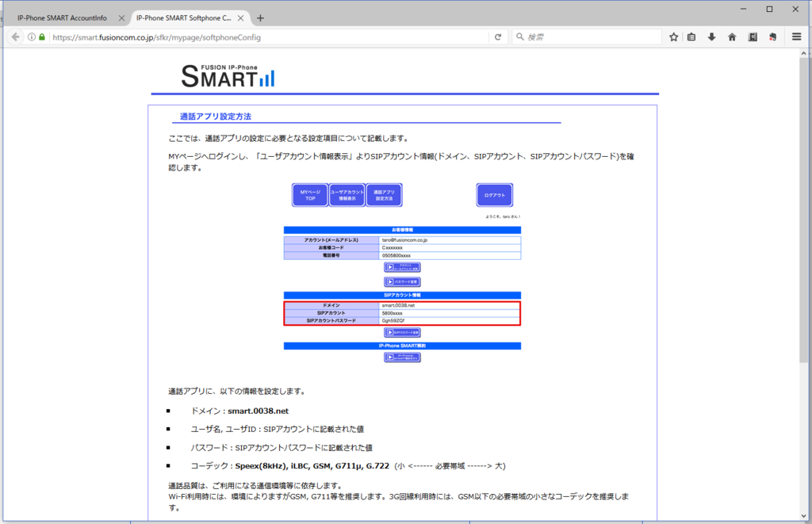Select the IP-Phone SMART Softphone C... tab
Image resolution: width=812 pixels, height=524 pixels.
click(184, 18)
